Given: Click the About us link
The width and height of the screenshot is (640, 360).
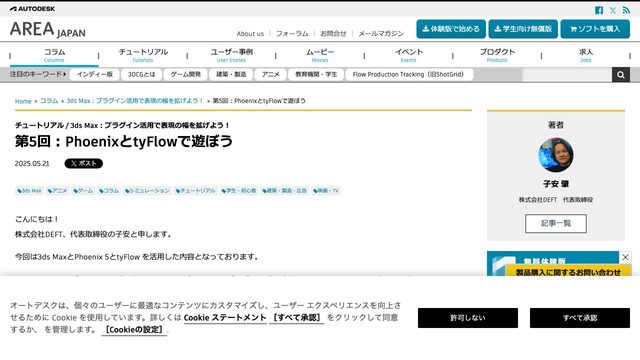Looking at the screenshot, I should 250,33.
